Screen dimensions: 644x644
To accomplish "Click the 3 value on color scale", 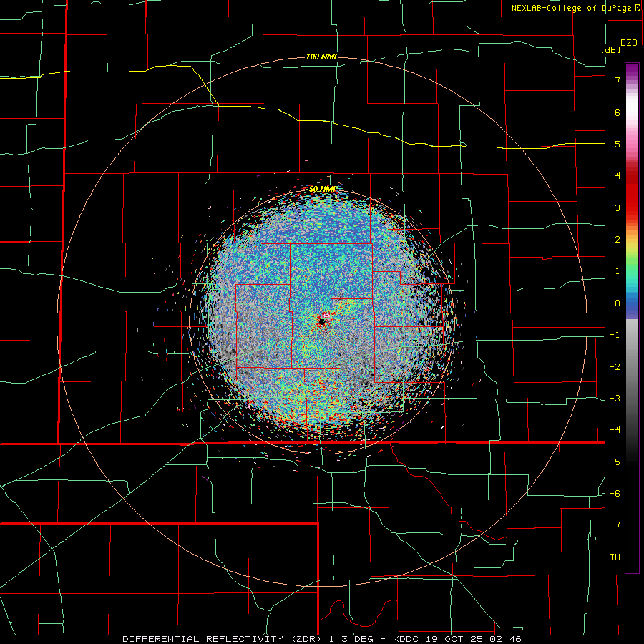I will pos(618,208).
